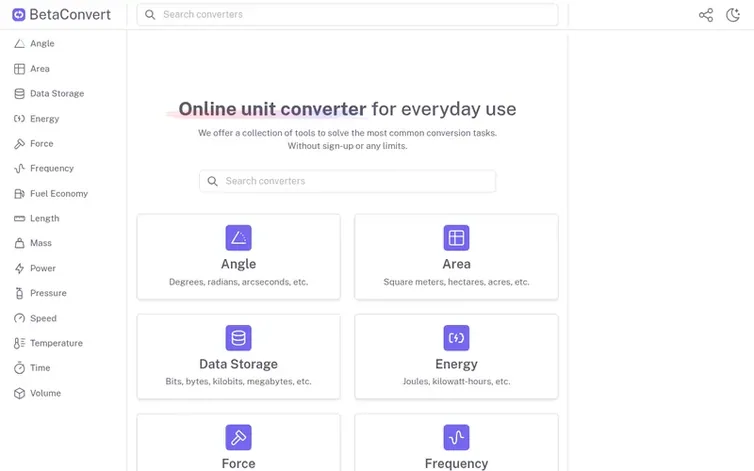Click the Frequency wave icon in sidebar
The image size is (754, 471).
coord(19,168)
